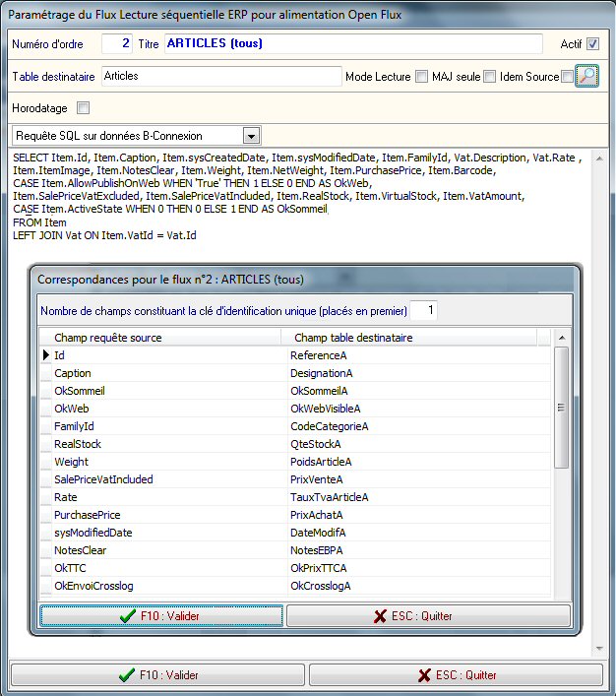Click the bottom F10 : Valider button
Image resolution: width=616 pixels, height=696 pixels.
click(158, 674)
